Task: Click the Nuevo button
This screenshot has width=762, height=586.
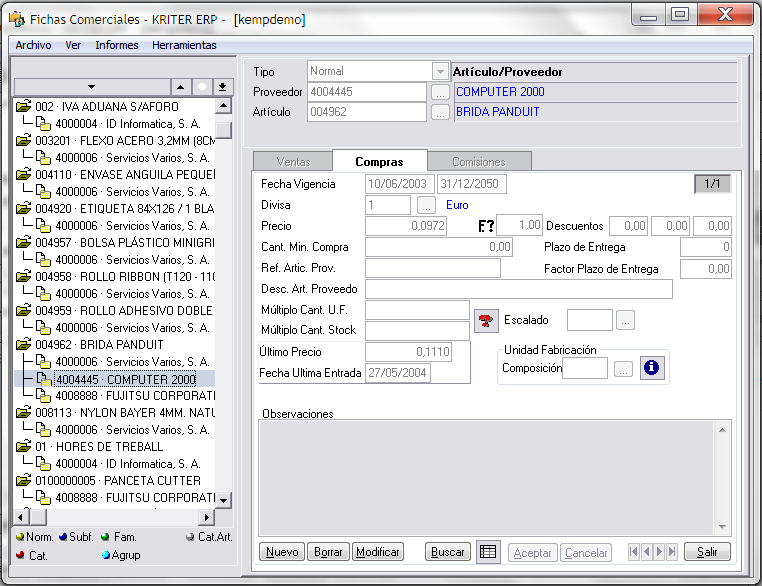Action: 282,552
